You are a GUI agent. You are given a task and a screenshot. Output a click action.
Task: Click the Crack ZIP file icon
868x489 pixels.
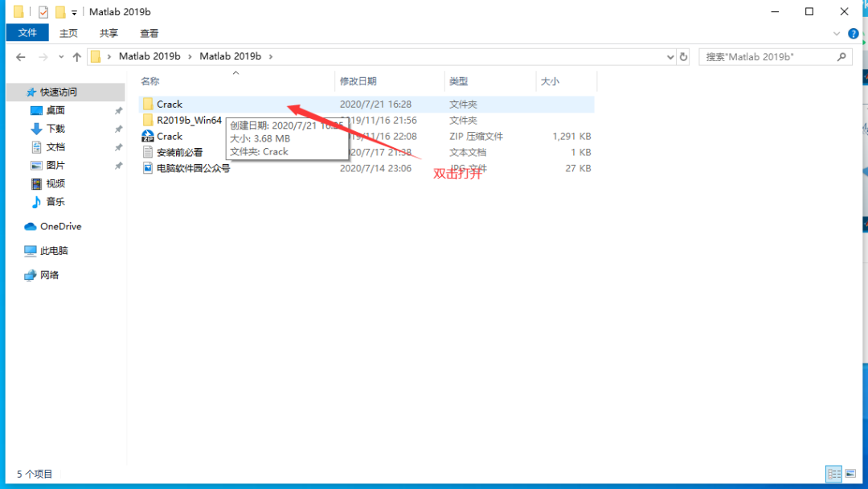(x=148, y=136)
